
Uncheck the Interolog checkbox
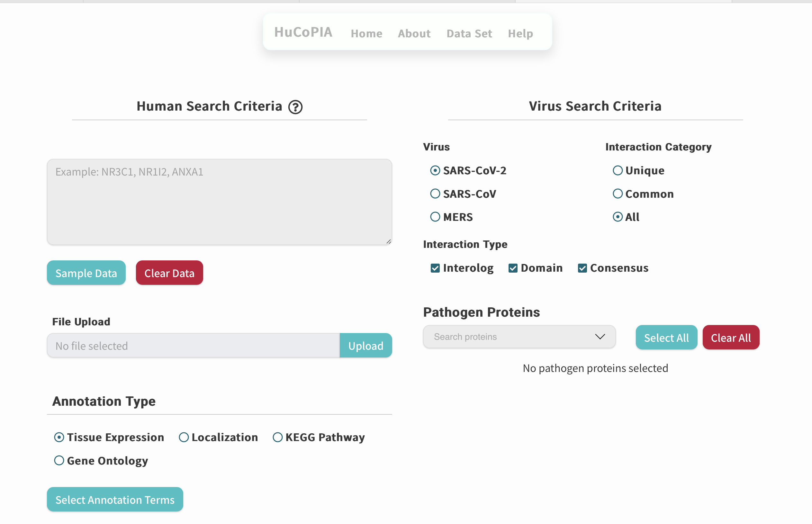(x=435, y=268)
